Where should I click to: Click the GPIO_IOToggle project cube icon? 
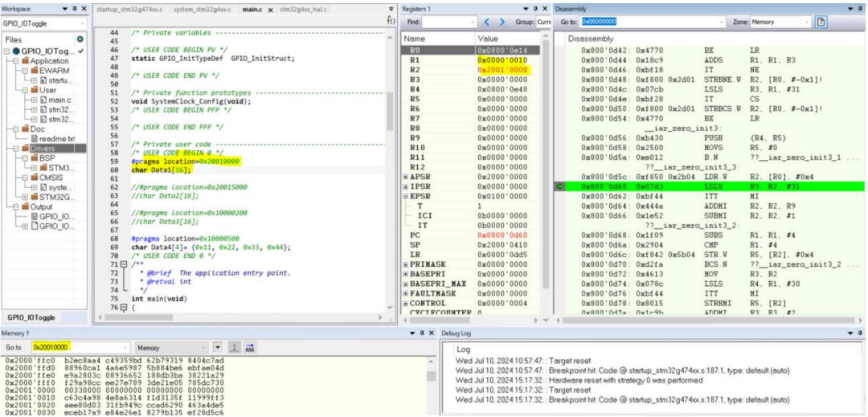pyautogui.click(x=15, y=51)
